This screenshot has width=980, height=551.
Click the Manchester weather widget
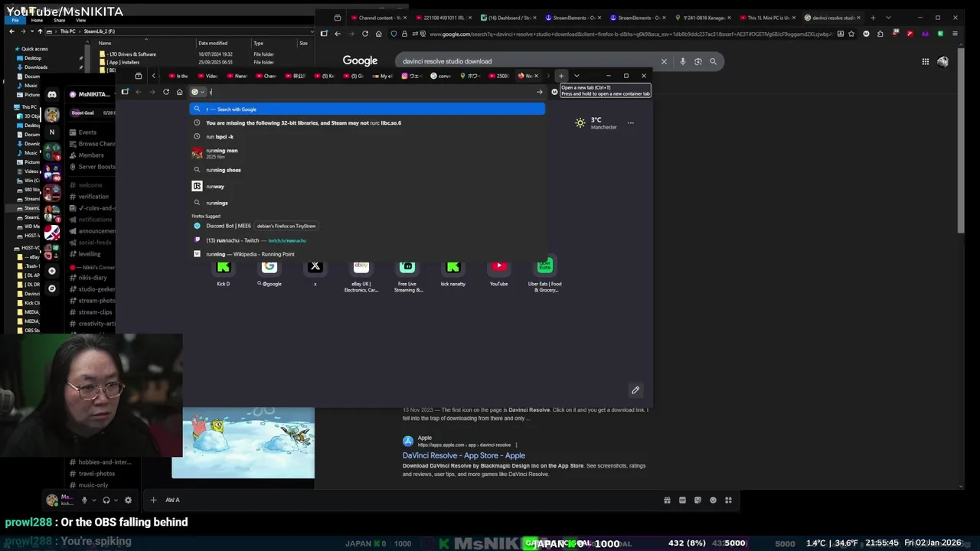[x=596, y=122]
